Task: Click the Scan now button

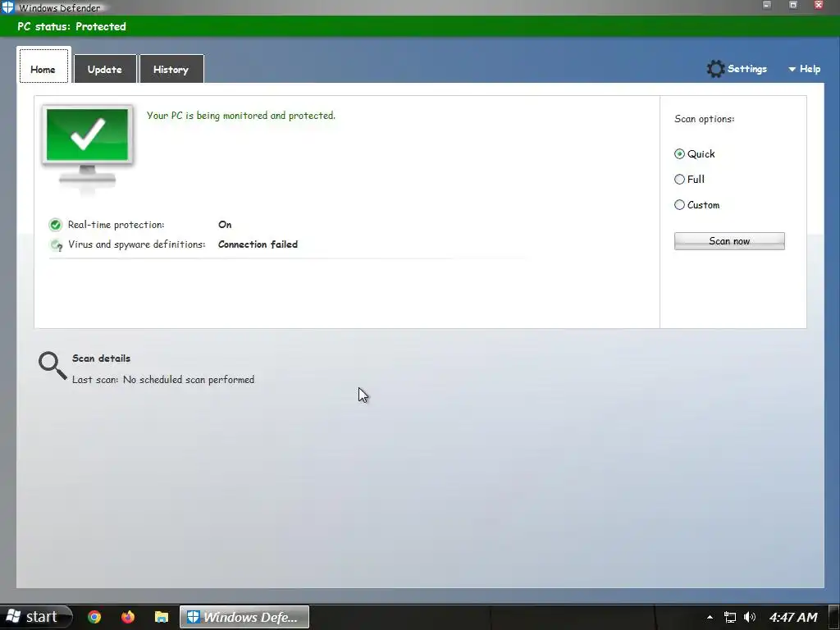Action: pyautogui.click(x=729, y=241)
